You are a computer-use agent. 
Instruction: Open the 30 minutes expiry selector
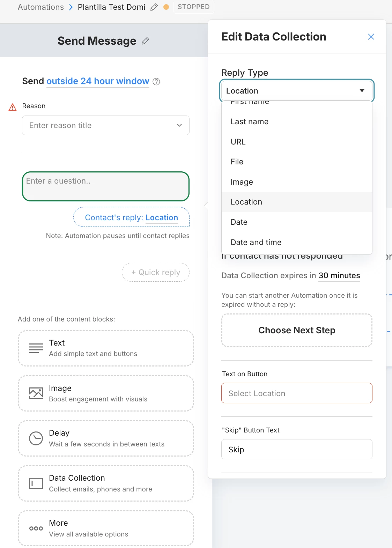click(339, 276)
